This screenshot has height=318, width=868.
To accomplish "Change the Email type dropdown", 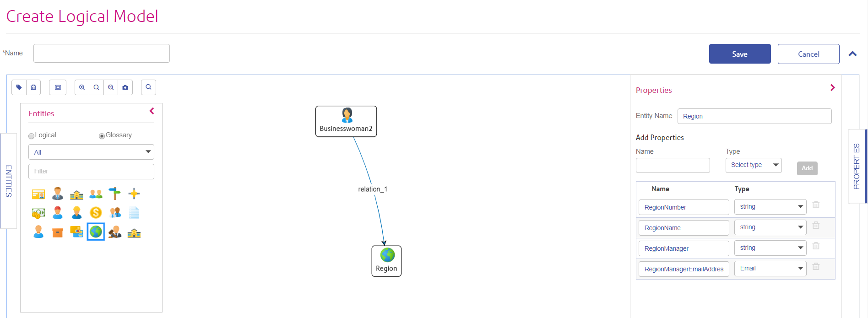I will (x=770, y=269).
